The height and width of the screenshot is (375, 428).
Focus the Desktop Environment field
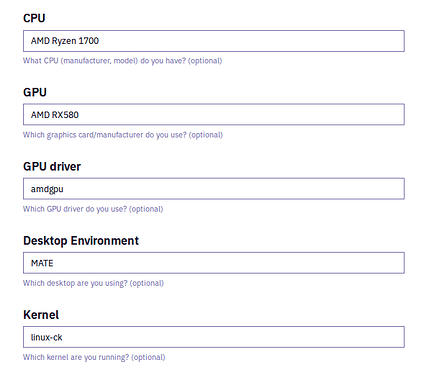coord(214,263)
